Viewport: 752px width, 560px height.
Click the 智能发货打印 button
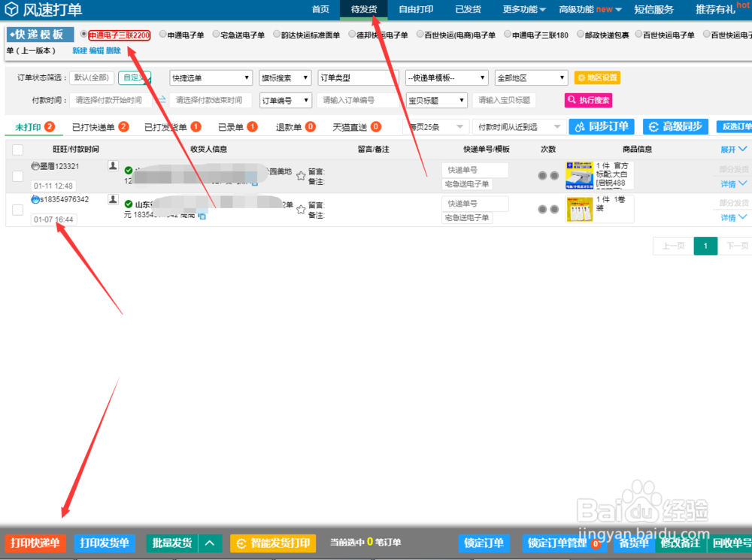pyautogui.click(x=273, y=543)
